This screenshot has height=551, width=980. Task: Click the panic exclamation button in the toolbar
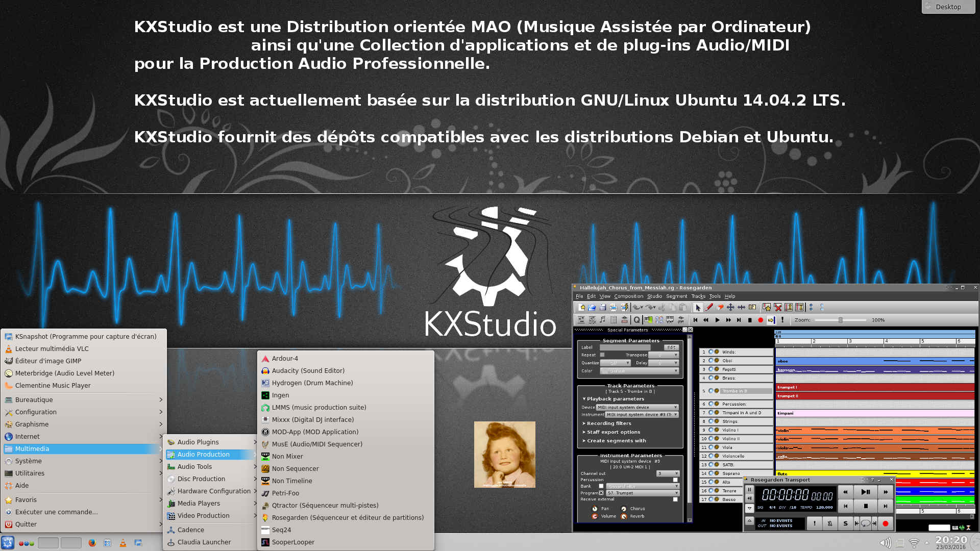tap(782, 320)
